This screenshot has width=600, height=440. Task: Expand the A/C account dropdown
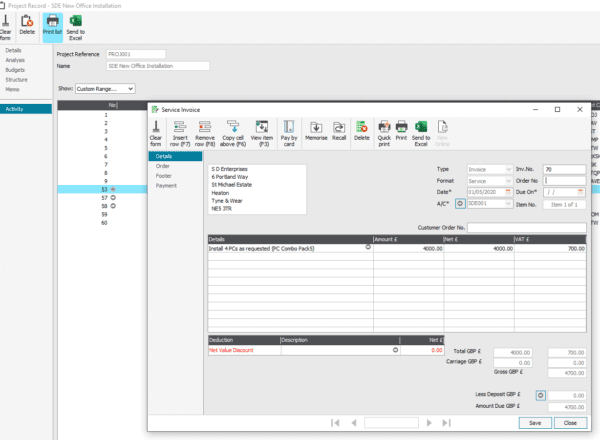tap(509, 204)
